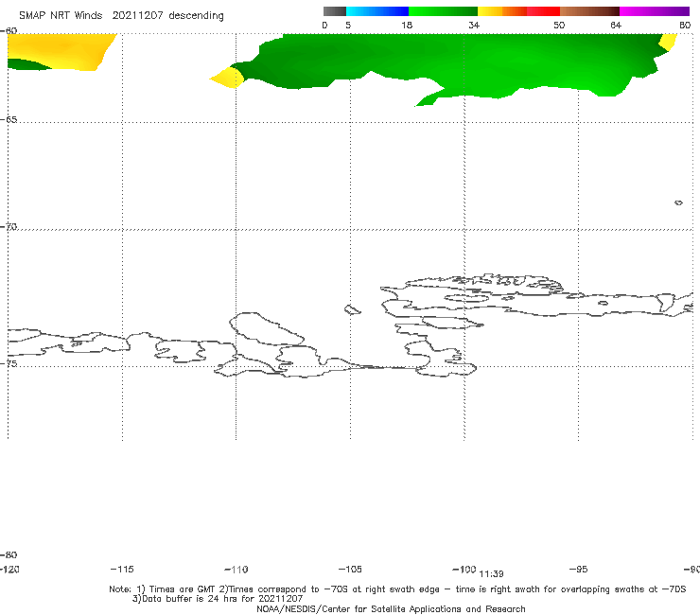Screen dimensions: 700x615
Task: Click the color scale label '64'
Action: coord(616,25)
